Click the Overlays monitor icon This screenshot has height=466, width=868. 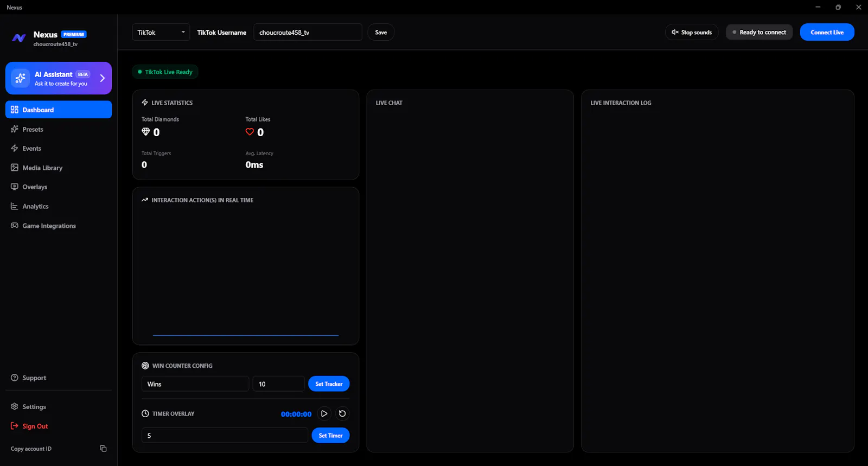pyautogui.click(x=15, y=187)
